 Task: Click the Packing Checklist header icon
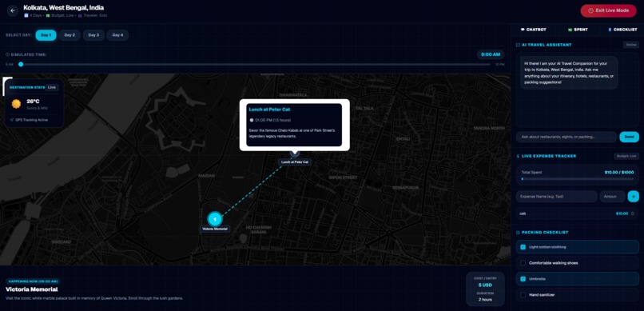coord(518,233)
